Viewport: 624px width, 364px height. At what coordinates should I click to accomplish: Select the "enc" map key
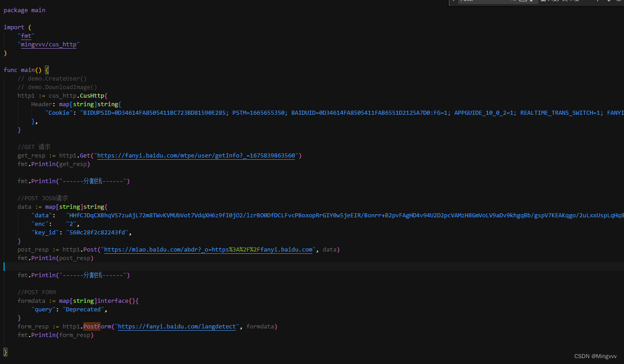pyautogui.click(x=40, y=224)
